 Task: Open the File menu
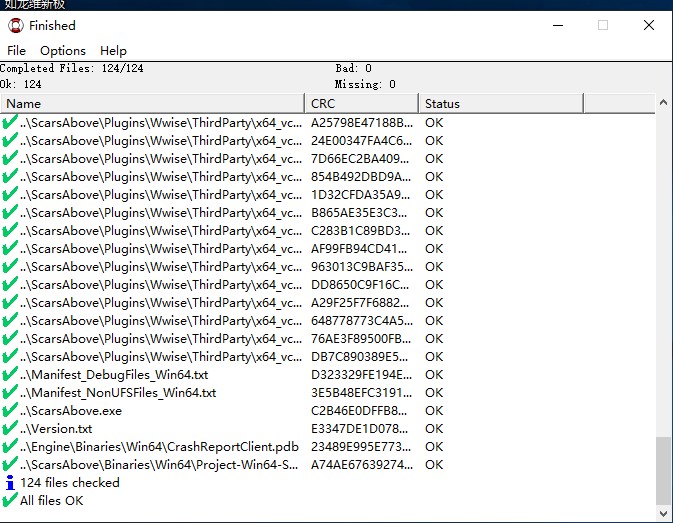pyautogui.click(x=16, y=51)
